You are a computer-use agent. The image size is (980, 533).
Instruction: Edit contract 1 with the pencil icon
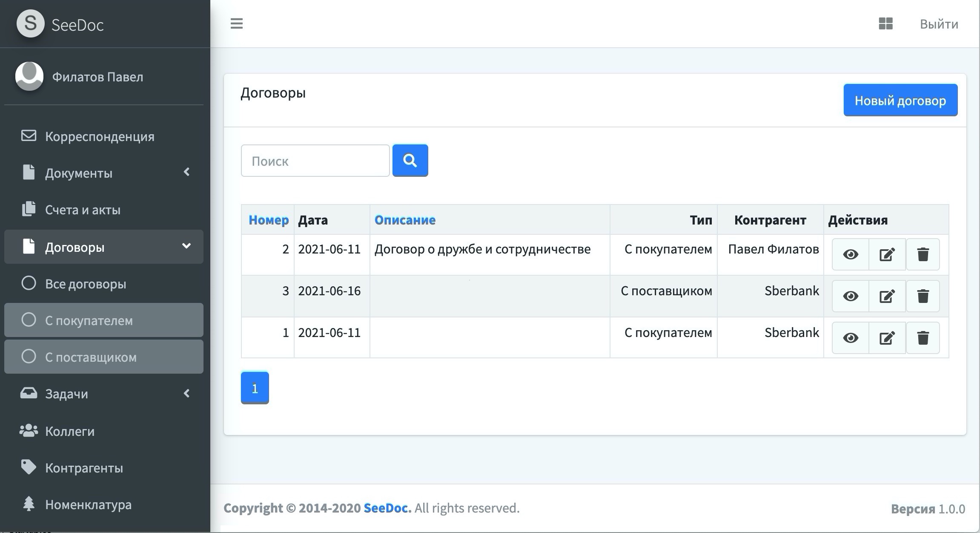coord(887,338)
